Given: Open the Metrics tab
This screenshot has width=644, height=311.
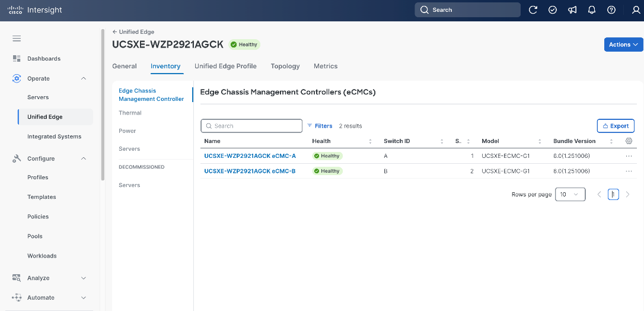Looking at the screenshot, I should [326, 66].
